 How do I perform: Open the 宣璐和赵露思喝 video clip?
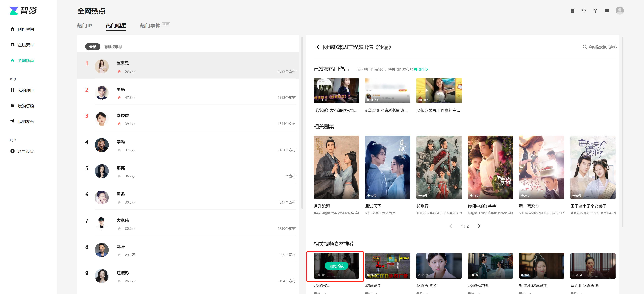(593, 266)
